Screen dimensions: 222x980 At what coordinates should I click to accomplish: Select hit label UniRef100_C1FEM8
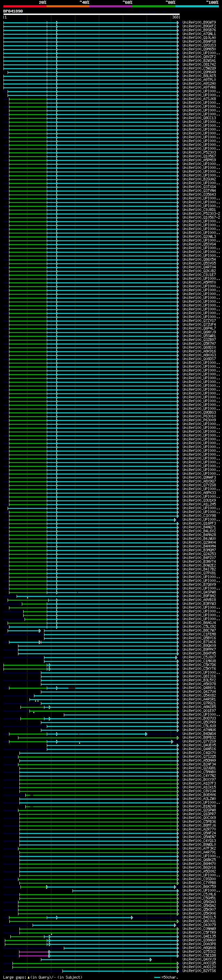click(x=199, y=634)
